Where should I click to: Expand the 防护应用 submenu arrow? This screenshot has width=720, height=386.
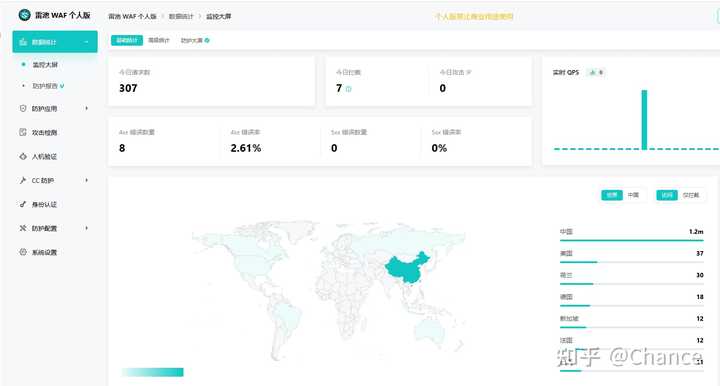86,108
